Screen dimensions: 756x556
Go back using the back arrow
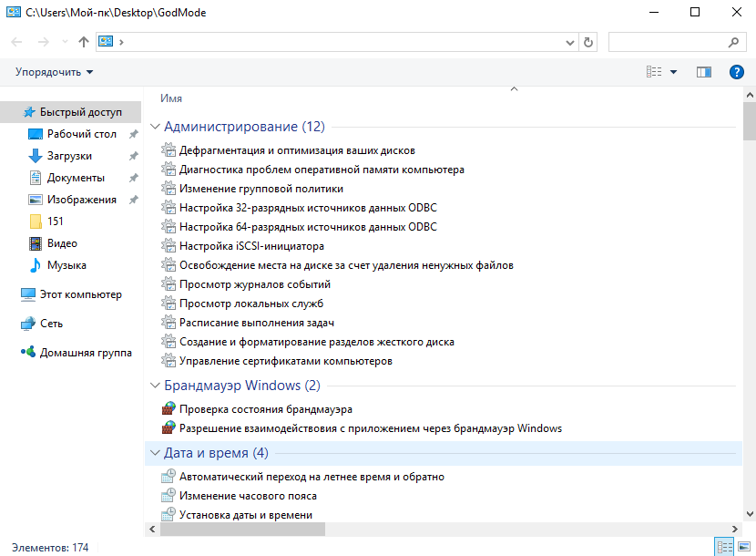16,42
